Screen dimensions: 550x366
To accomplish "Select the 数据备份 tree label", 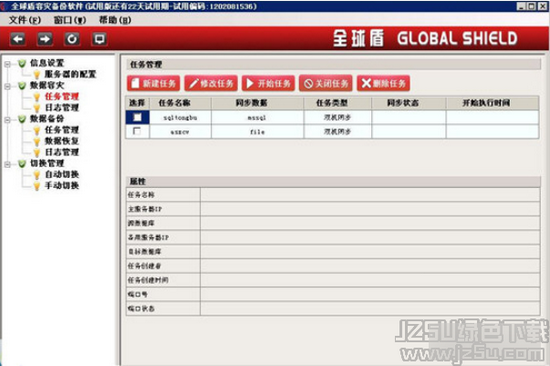I will point(47,119).
